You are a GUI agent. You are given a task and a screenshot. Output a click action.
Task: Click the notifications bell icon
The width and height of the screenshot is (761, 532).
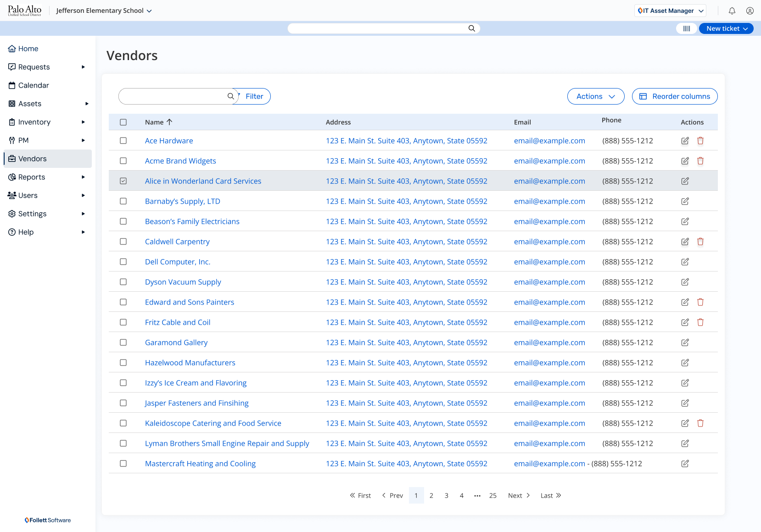point(732,10)
